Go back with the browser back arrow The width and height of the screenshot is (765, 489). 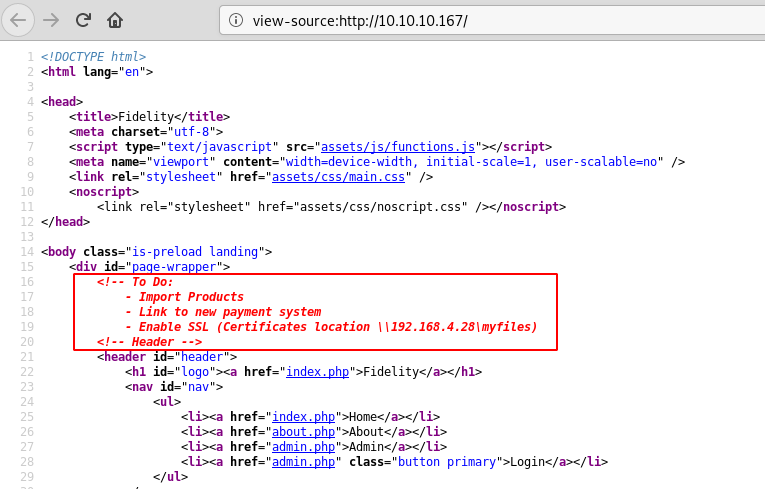coord(18,20)
